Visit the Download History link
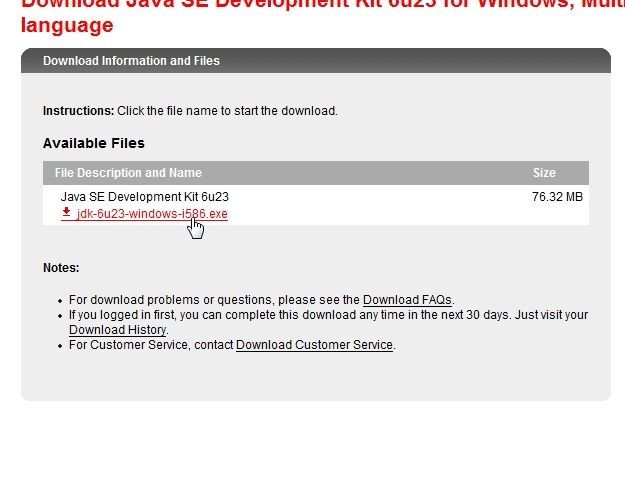The image size is (625, 493). click(118, 330)
